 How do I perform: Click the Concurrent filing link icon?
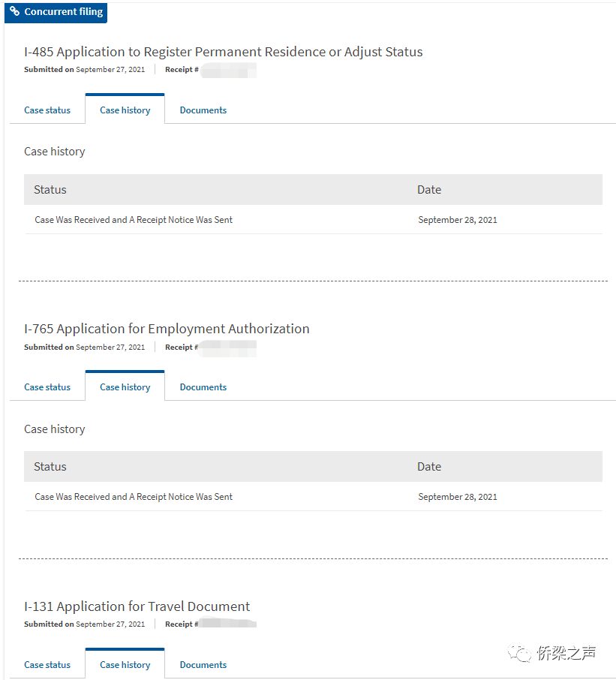click(x=14, y=11)
